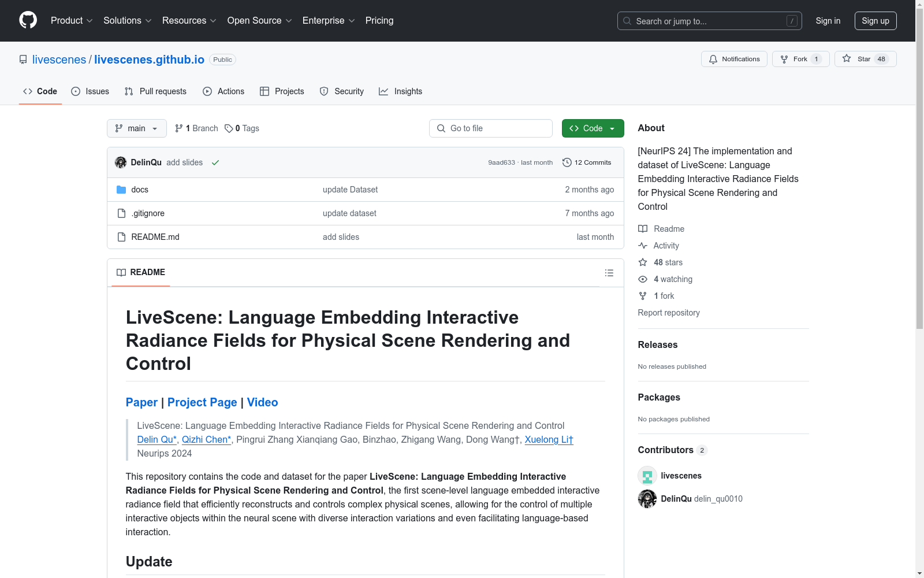924x578 pixels.
Task: Open the Issues tab
Action: click(90, 91)
